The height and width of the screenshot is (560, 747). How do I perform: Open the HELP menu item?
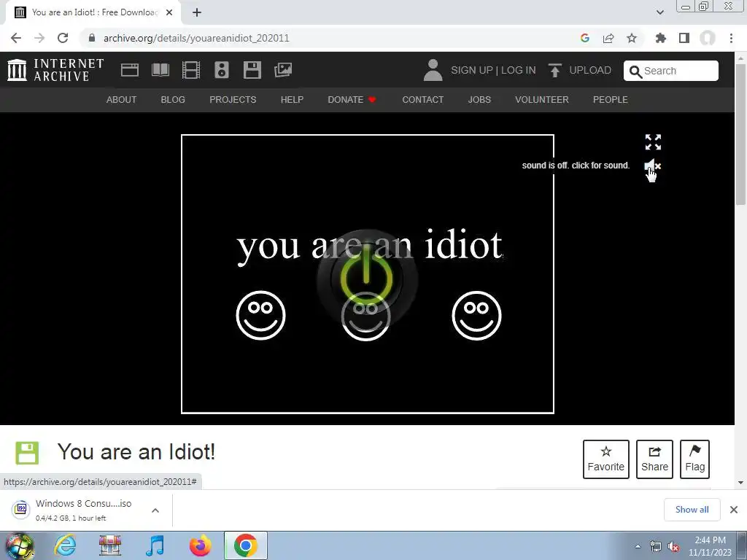tap(292, 99)
